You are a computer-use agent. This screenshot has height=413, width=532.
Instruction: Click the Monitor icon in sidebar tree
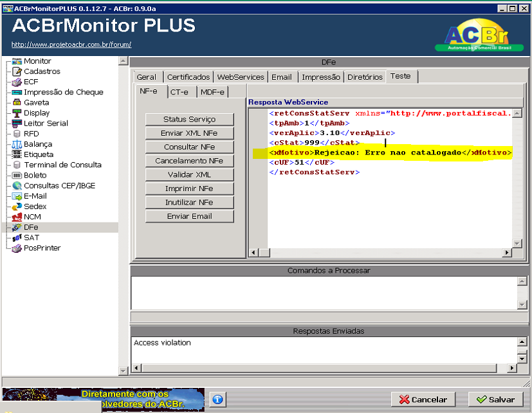pos(17,61)
